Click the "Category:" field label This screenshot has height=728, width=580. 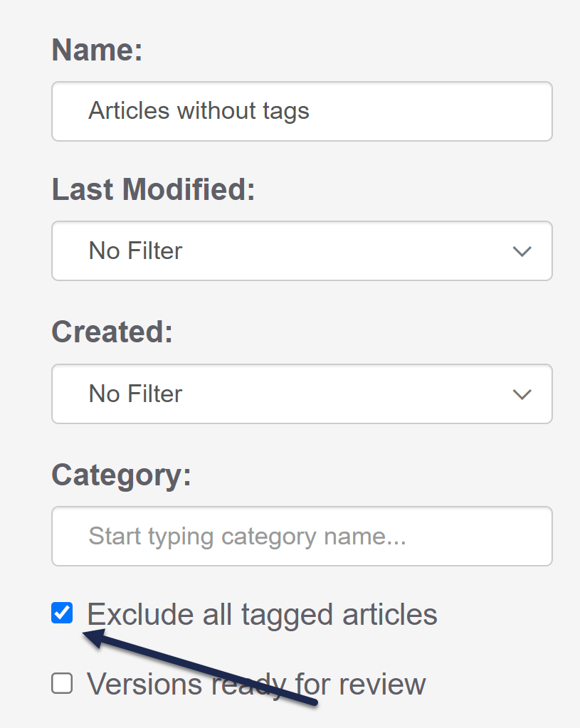[122, 475]
